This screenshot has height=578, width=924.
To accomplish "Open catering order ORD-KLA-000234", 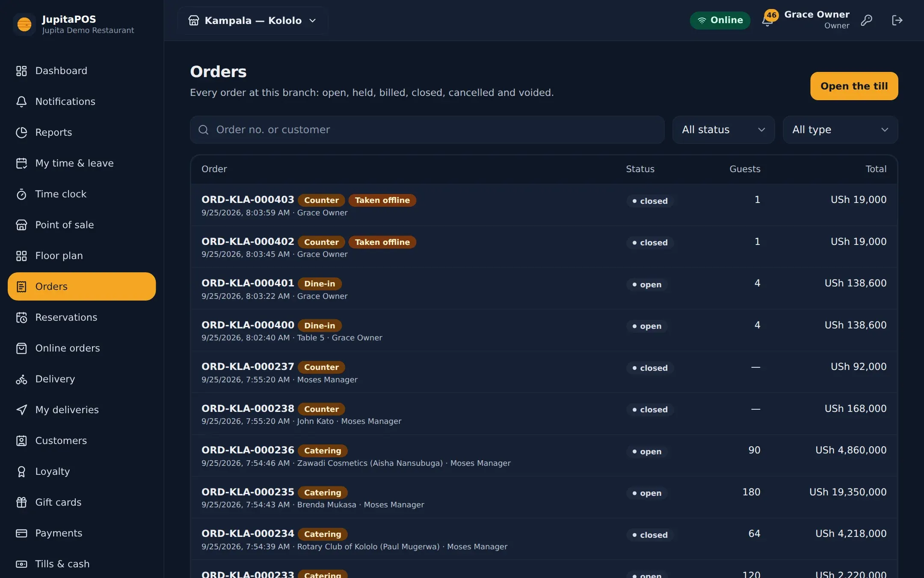I will tap(544, 539).
